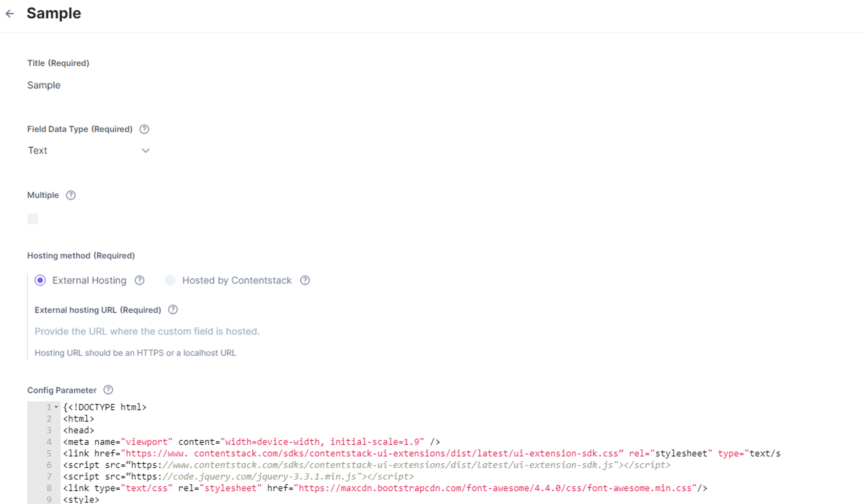
Task: Select Hosted by Contentstack radio button
Action: [170, 280]
